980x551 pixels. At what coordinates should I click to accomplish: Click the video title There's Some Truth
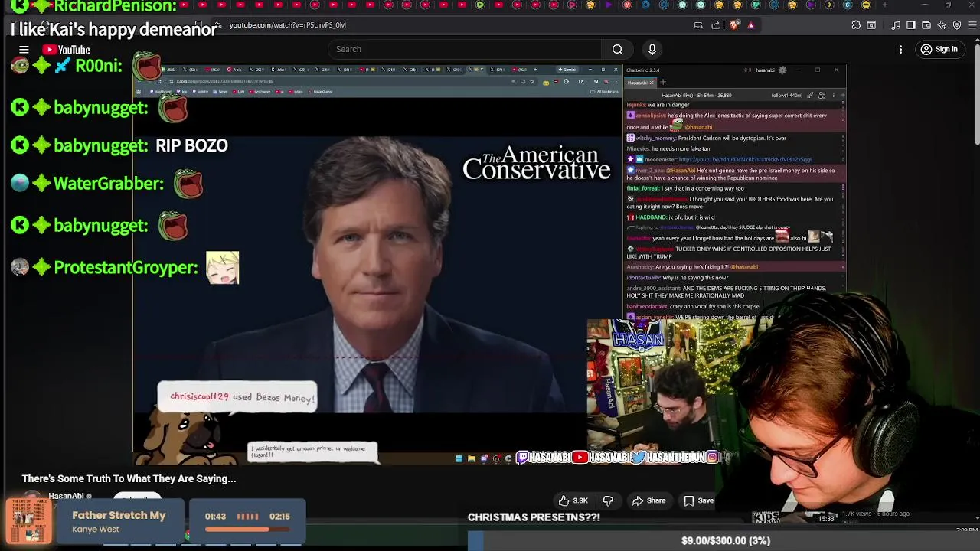(x=129, y=479)
